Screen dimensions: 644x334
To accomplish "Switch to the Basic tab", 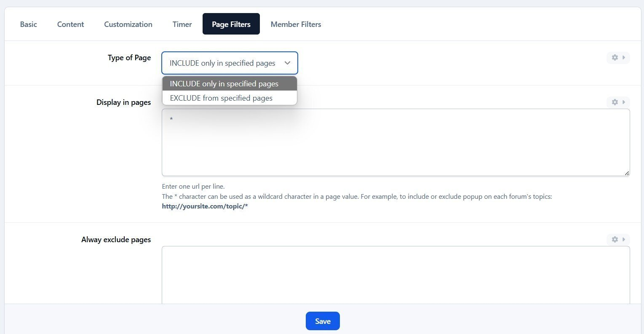I will [x=29, y=24].
